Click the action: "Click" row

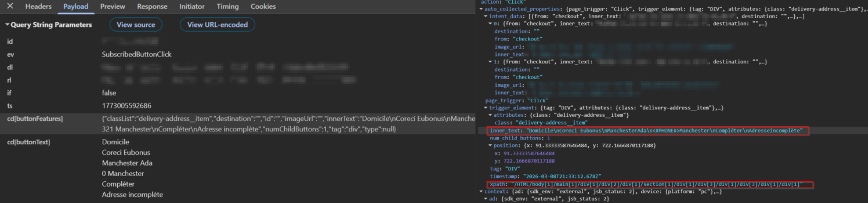coord(503,2)
